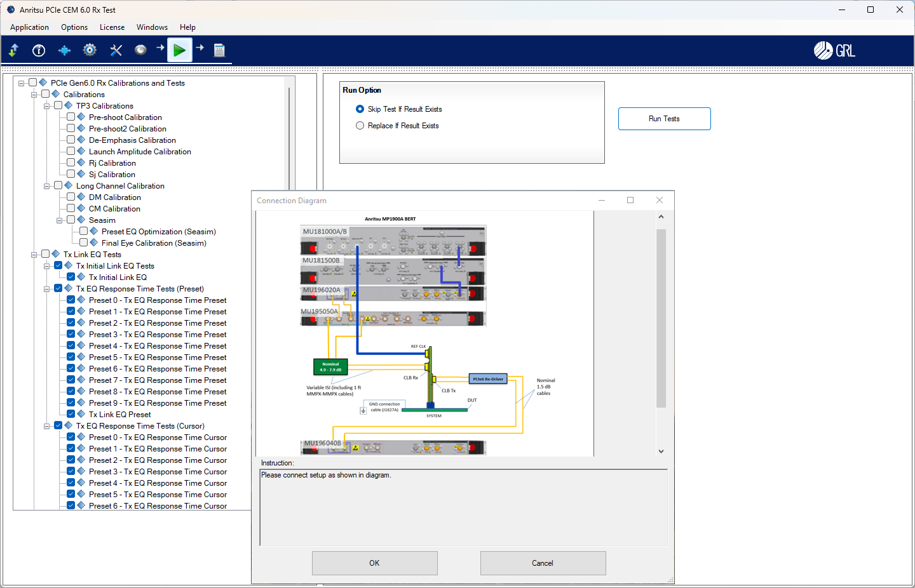
Task: Open the test report document icon
Action: [219, 50]
